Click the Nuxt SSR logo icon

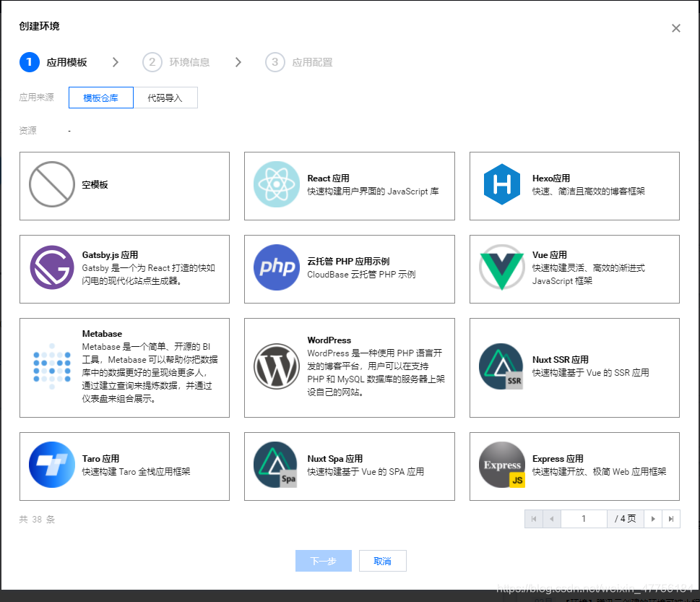pos(502,366)
